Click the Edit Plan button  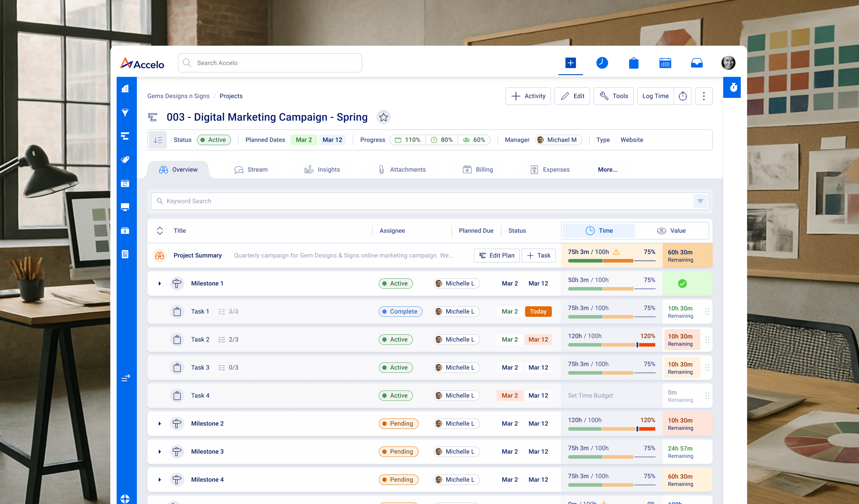(496, 255)
